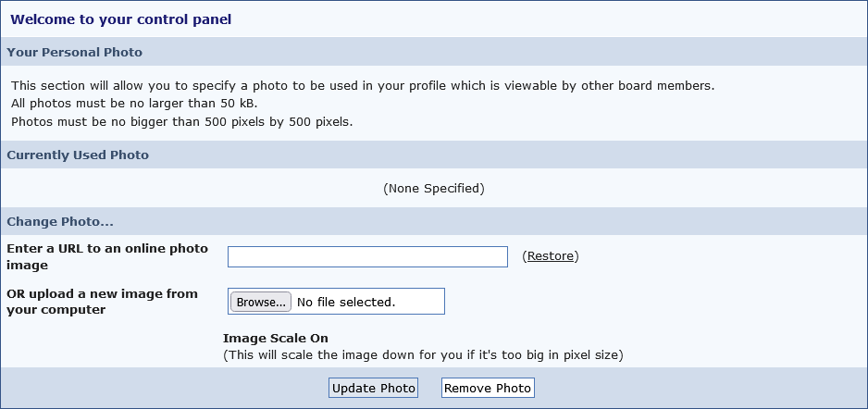Image resolution: width=868 pixels, height=409 pixels.
Task: Click the "Image Scale On" text
Action: click(x=275, y=338)
